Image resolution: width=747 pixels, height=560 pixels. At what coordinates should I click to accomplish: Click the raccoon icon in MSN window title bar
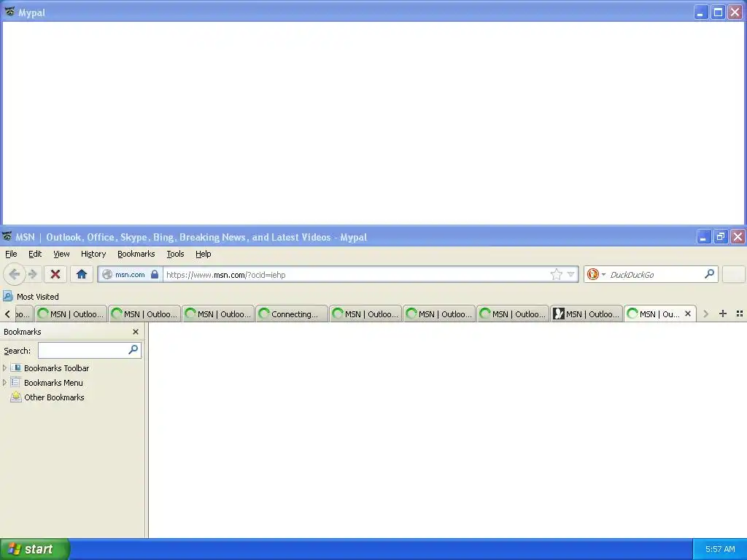[x=7, y=236]
